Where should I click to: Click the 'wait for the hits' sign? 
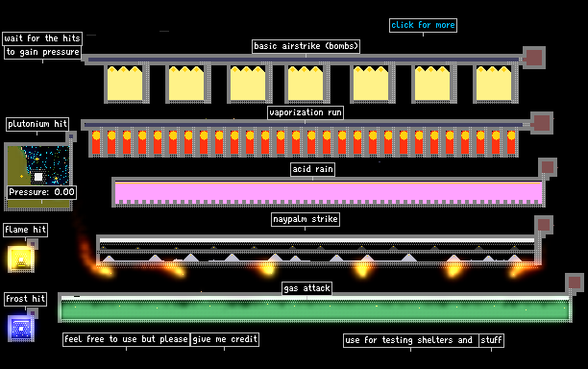tap(42, 38)
